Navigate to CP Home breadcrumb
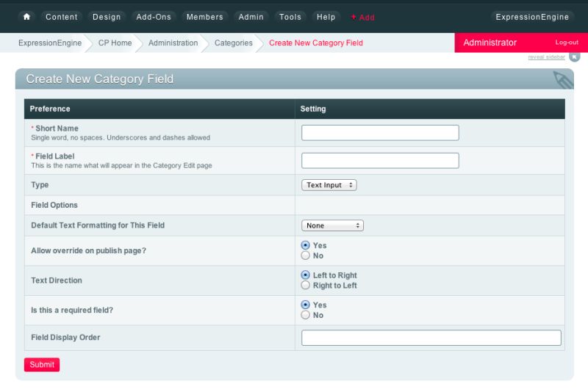 (115, 43)
